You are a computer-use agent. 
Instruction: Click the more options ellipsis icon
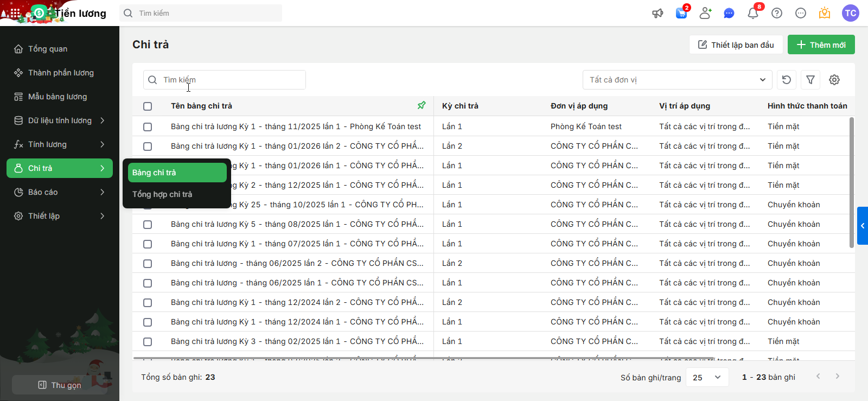pos(801,13)
